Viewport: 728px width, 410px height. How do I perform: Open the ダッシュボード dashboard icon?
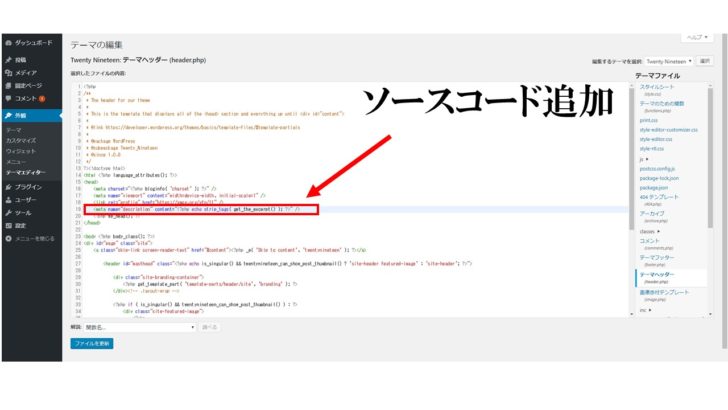8,43
